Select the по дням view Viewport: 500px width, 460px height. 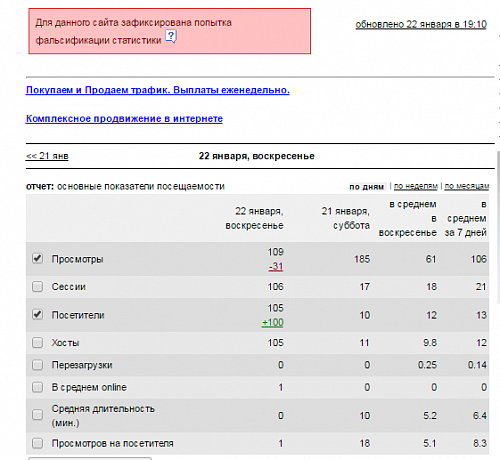[x=367, y=187]
